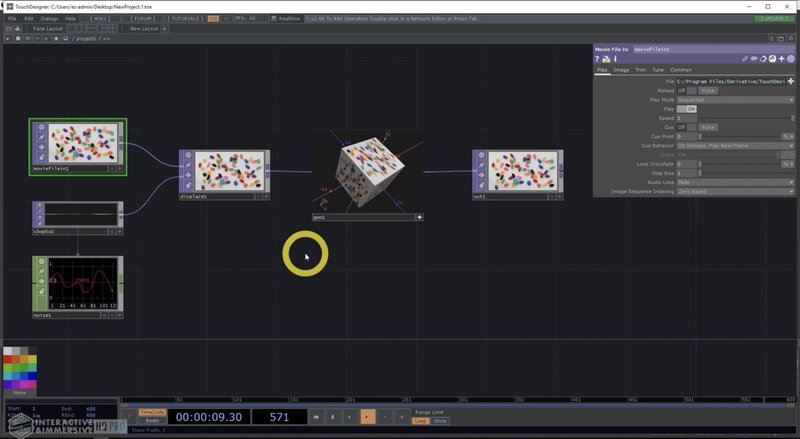
Task: Toggle the orange power button in top bar
Action: [x=213, y=19]
